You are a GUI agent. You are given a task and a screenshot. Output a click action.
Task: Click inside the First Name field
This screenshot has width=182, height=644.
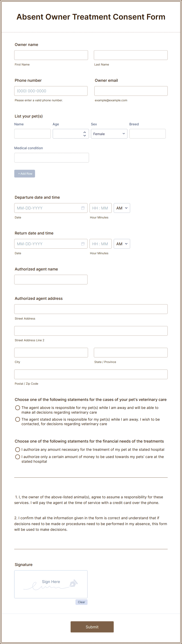click(51, 55)
